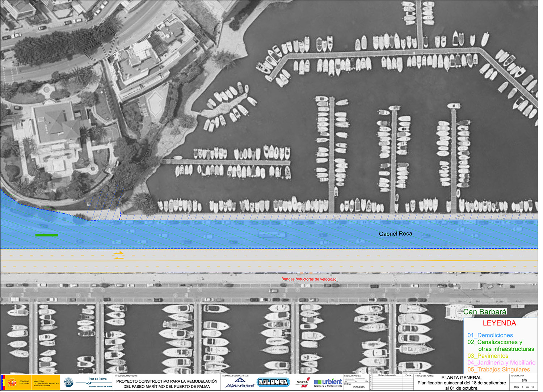The height and width of the screenshot is (392, 543).
Task: Click the Ministerio de Transportes yellow logo block
Action: pos(46,382)
